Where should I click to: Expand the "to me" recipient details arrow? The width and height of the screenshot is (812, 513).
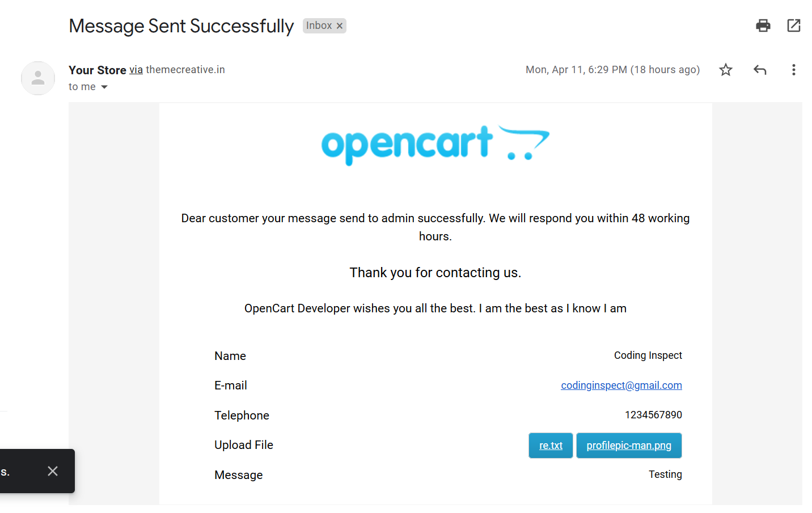(x=104, y=87)
